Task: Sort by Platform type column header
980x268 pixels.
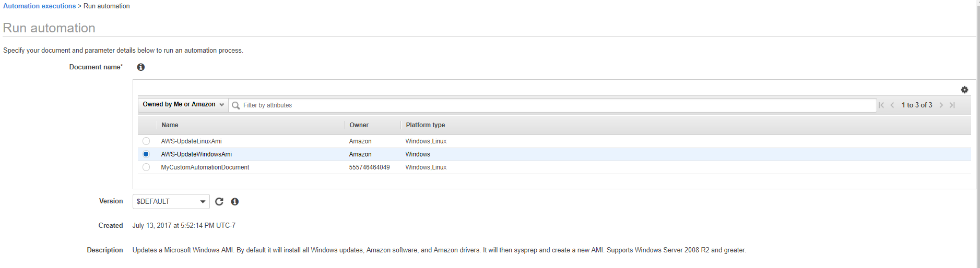Action: point(426,125)
